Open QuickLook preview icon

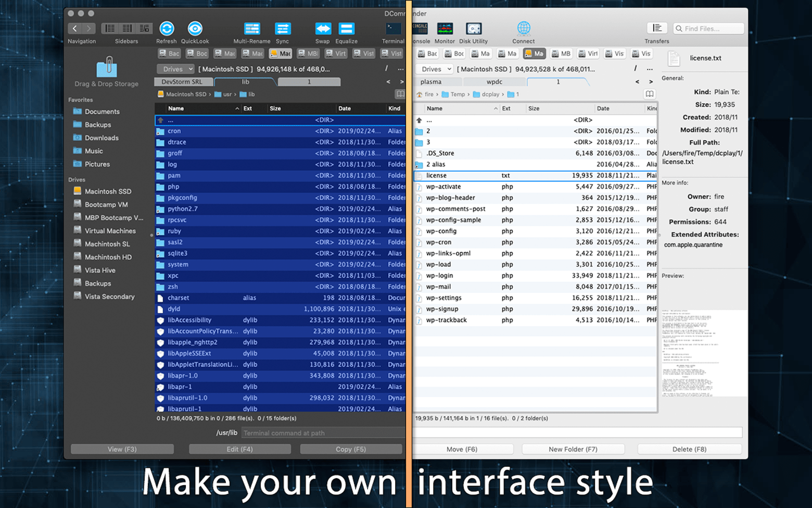195,29
